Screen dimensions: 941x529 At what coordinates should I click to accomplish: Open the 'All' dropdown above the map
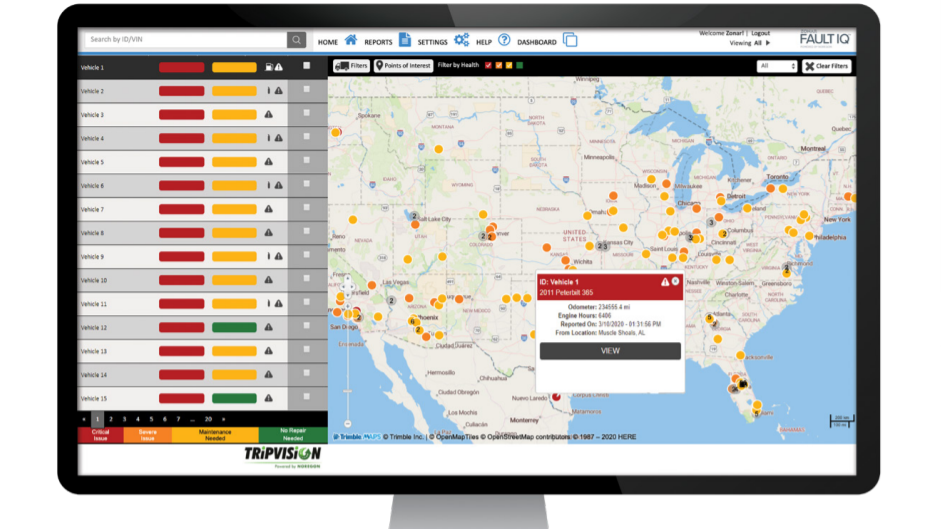pos(777,66)
